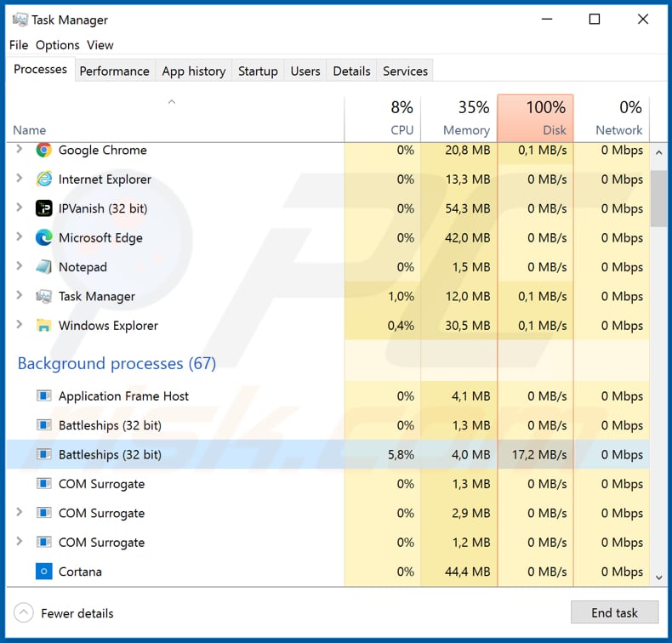This screenshot has height=643, width=672.
Task: Click the 54,3 MB memory value
Action: [468, 208]
